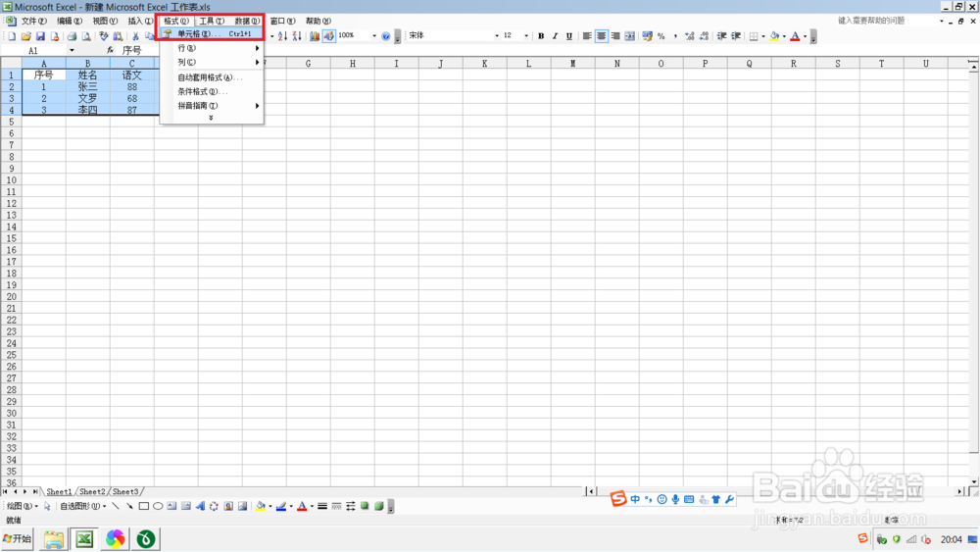
Task: Select the Oval drawing tool
Action: [158, 506]
